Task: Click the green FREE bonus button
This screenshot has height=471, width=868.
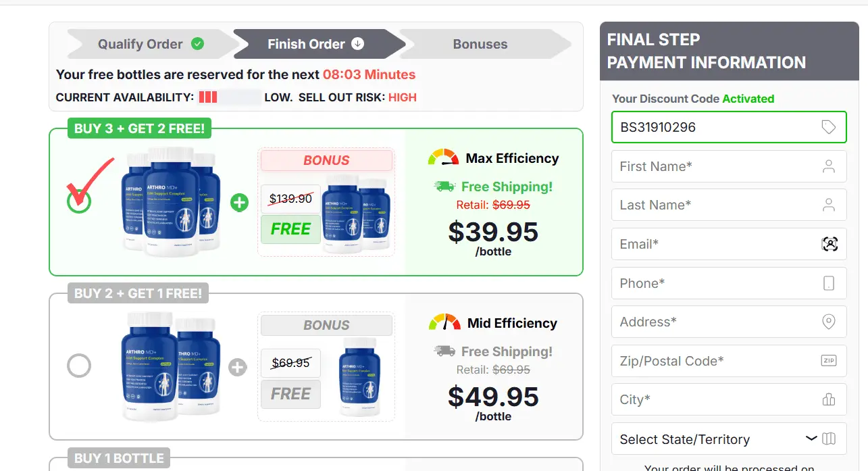Action: pyautogui.click(x=290, y=229)
